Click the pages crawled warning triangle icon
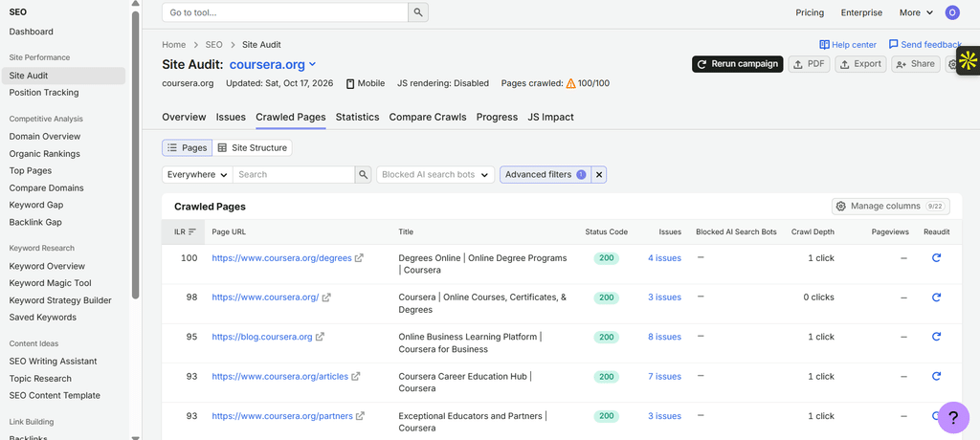 click(570, 83)
